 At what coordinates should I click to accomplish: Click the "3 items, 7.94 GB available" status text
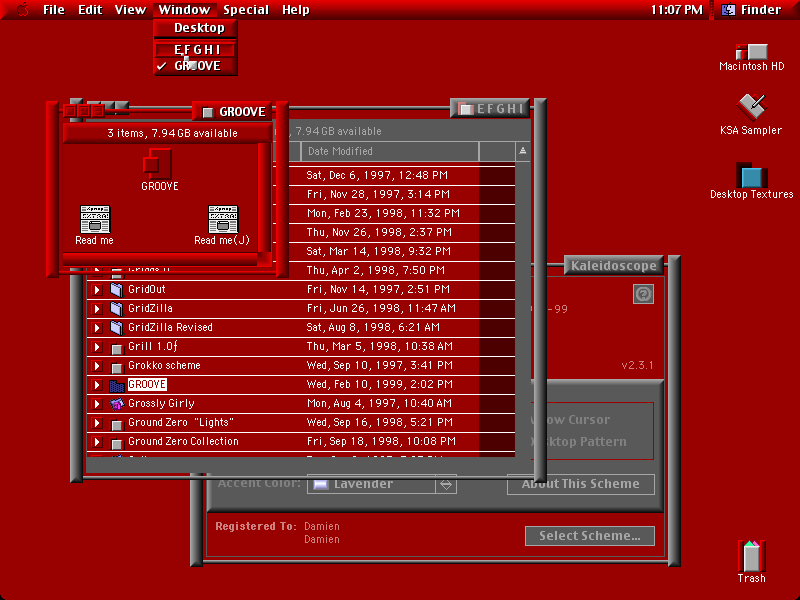(172, 134)
